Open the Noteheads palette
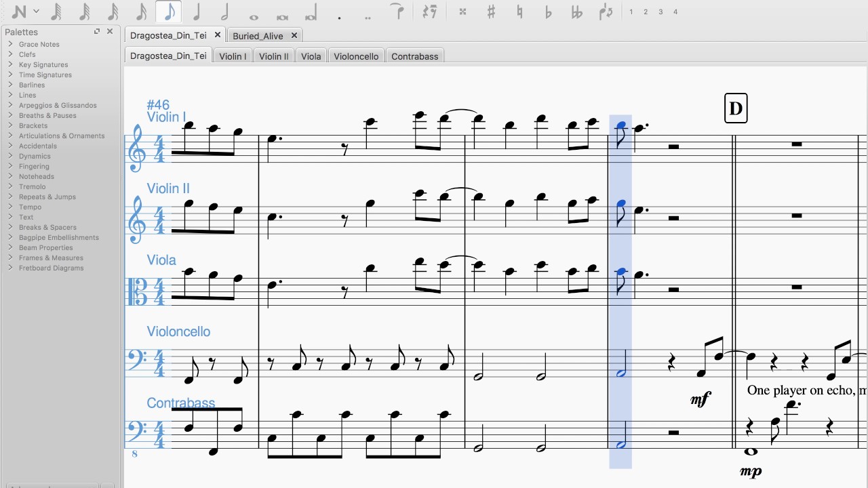Viewport: 868px width, 488px height. coord(37,176)
